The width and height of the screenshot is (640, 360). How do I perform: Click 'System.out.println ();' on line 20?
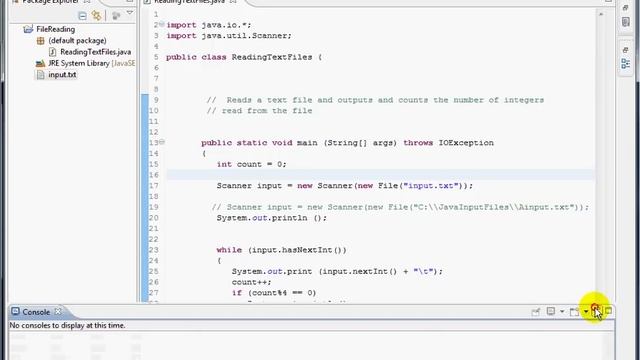pyautogui.click(x=272, y=218)
